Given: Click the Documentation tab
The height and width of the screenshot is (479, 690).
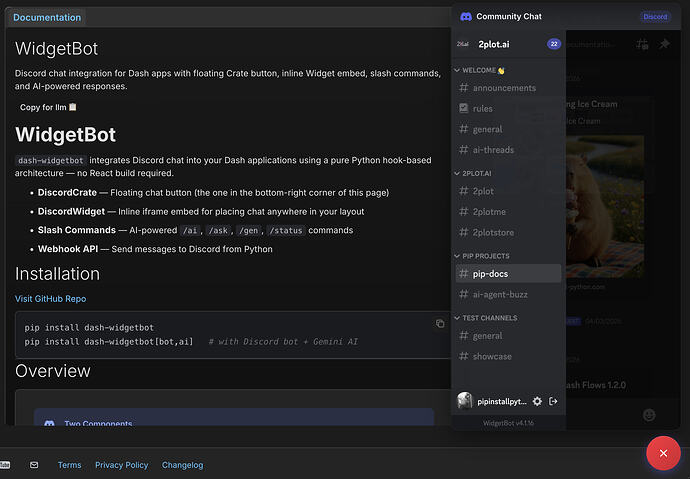Looking at the screenshot, I should [x=47, y=18].
